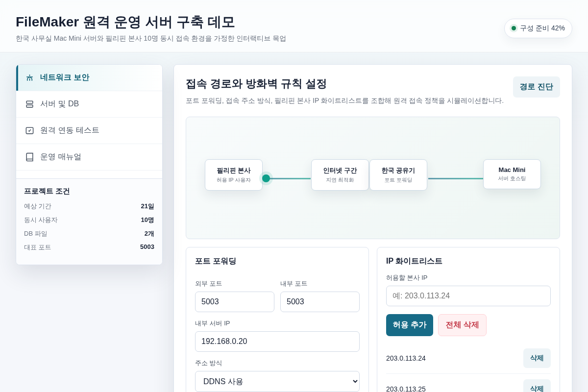Go to the 원격 연동 테스트 tab
Screen dimensions: 588x392
click(x=89, y=131)
